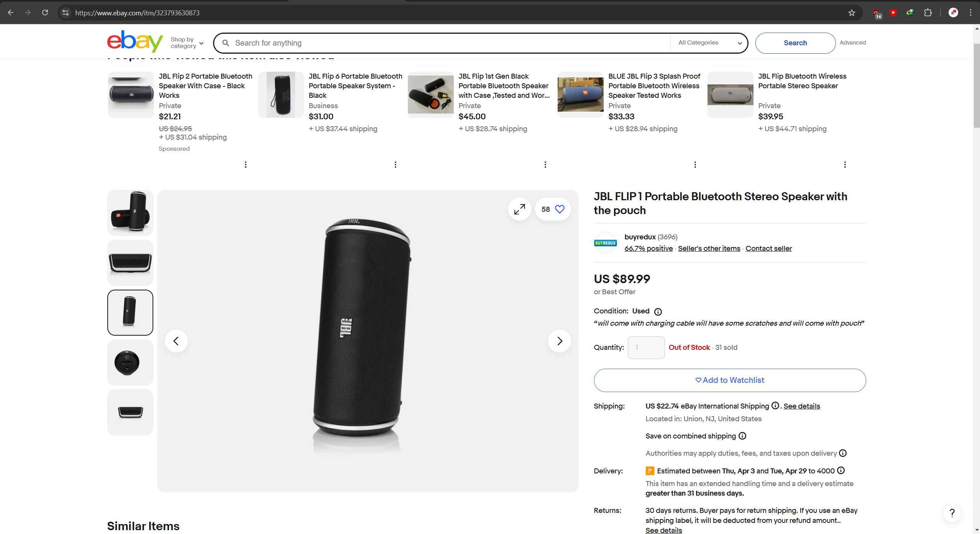Open Advanced search link
Image resolution: width=980 pixels, height=534 pixels.
852,43
